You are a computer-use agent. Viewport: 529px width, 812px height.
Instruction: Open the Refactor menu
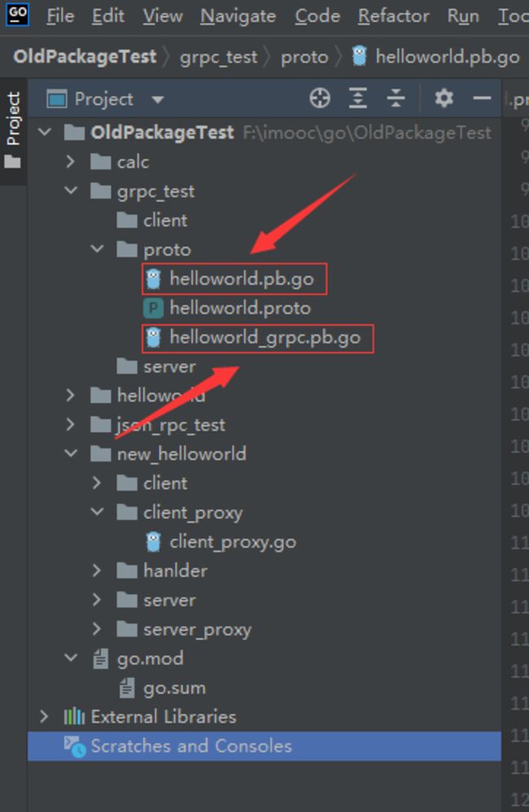tap(394, 16)
